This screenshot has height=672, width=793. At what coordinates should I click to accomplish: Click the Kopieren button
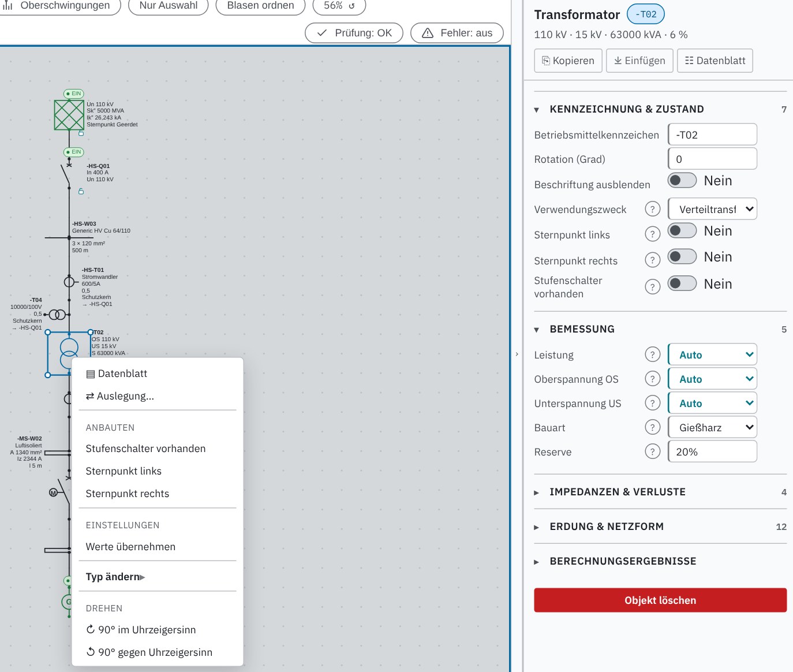[568, 61]
